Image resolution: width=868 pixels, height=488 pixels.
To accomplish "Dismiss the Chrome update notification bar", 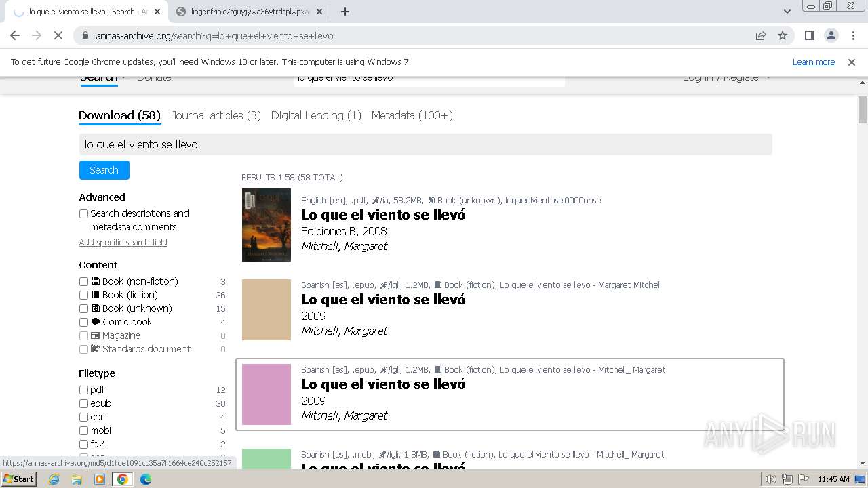I will pyautogui.click(x=852, y=62).
